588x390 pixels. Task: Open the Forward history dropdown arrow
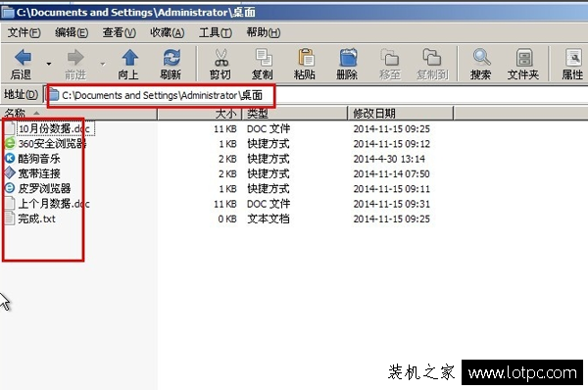102,64
